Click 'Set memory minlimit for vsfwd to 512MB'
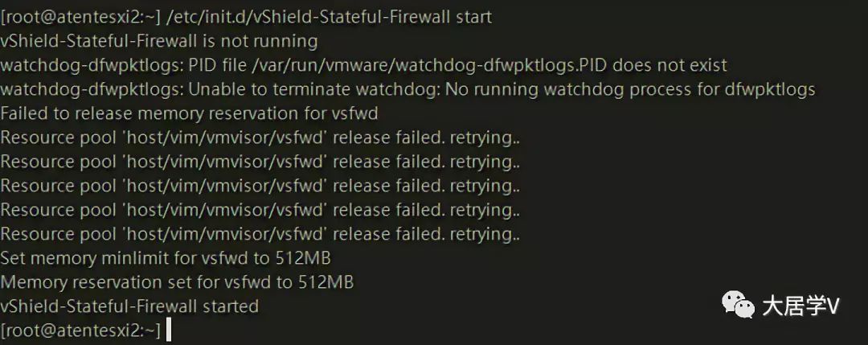The width and height of the screenshot is (868, 345). click(166, 258)
